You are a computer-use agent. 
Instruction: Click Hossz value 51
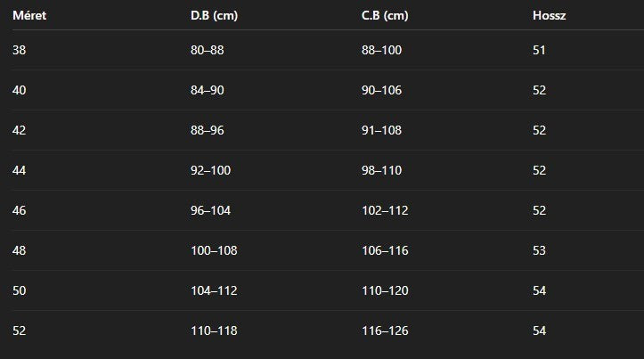pyautogui.click(x=539, y=50)
